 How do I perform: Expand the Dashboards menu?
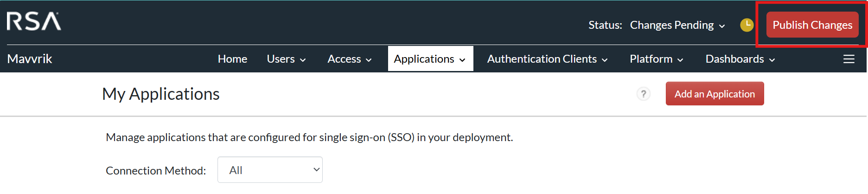tap(740, 59)
